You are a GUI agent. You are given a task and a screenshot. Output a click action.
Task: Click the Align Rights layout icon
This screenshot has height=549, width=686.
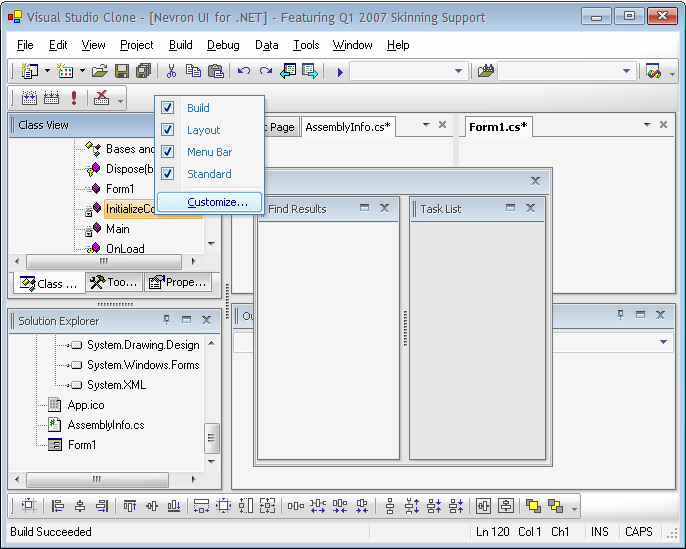point(102,506)
